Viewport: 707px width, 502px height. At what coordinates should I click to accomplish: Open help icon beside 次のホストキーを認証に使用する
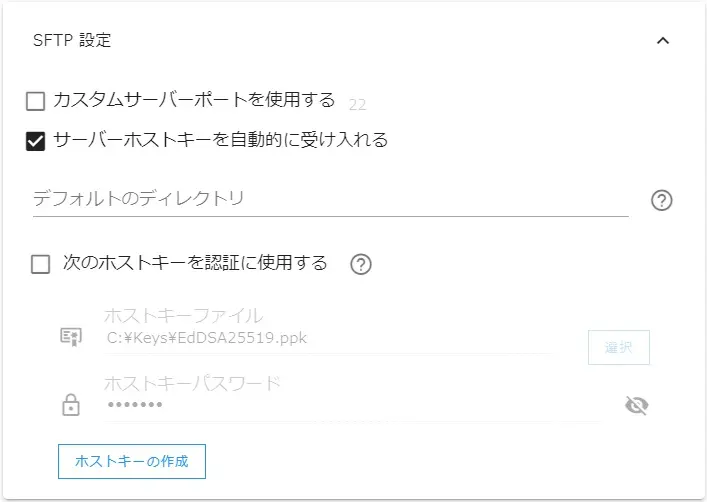click(361, 264)
